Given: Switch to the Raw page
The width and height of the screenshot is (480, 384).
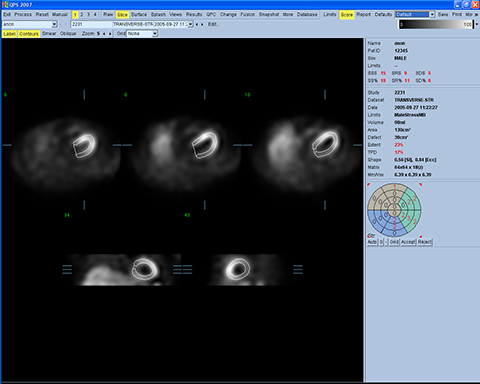Looking at the screenshot, I should [108, 14].
